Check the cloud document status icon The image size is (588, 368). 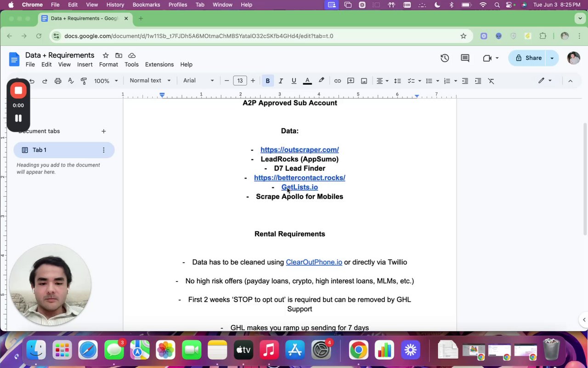132,55
